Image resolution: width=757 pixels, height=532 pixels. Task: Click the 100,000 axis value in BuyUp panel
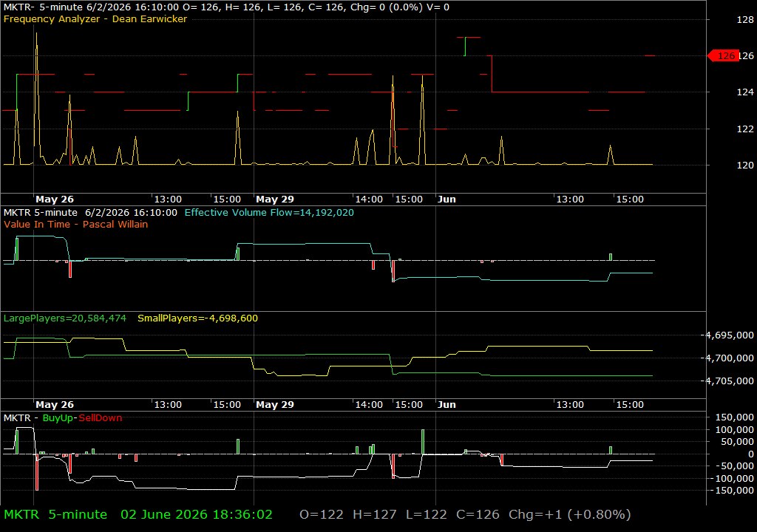pos(734,429)
